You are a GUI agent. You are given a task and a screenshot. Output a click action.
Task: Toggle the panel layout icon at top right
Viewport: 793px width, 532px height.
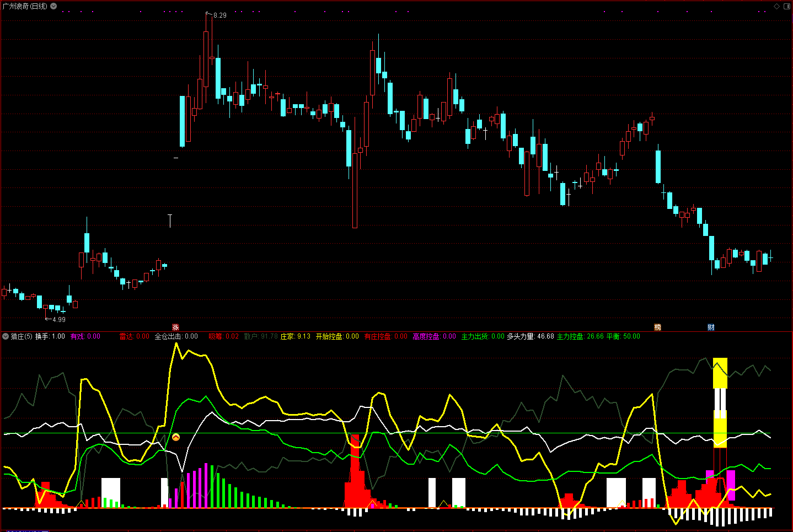(787, 6)
